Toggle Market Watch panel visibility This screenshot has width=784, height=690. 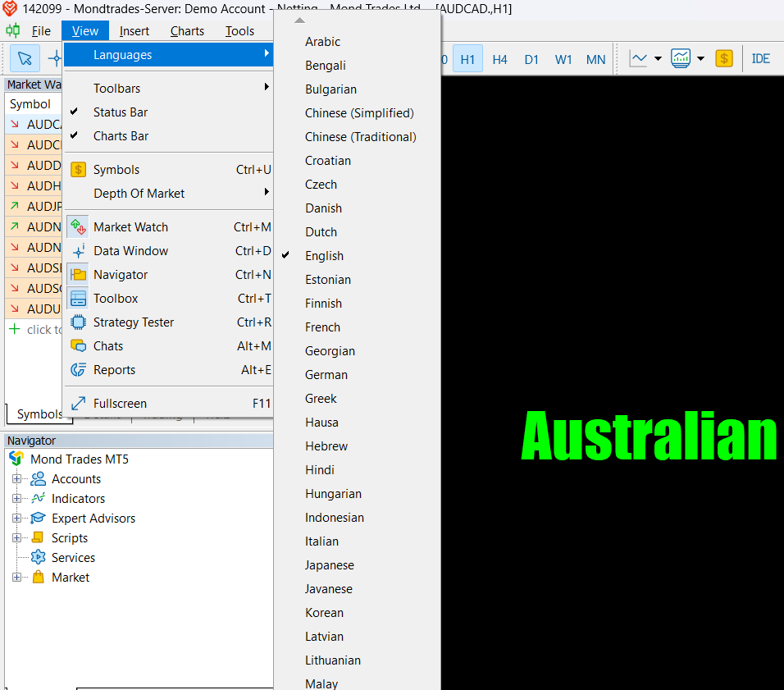click(130, 227)
